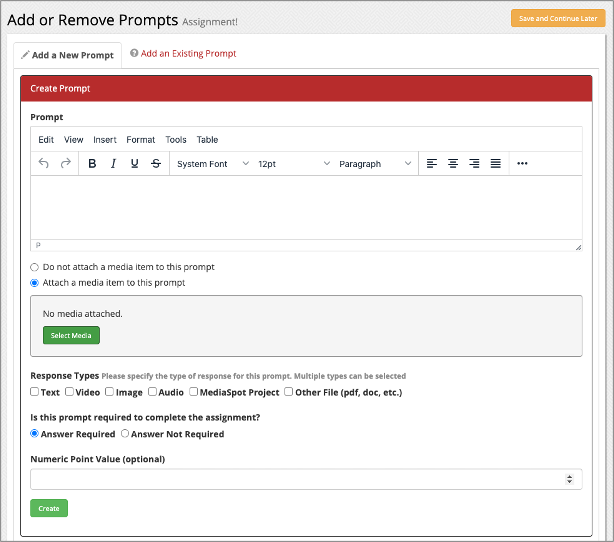This screenshot has width=614, height=542.
Task: Toggle underline formatting
Action: click(x=134, y=164)
